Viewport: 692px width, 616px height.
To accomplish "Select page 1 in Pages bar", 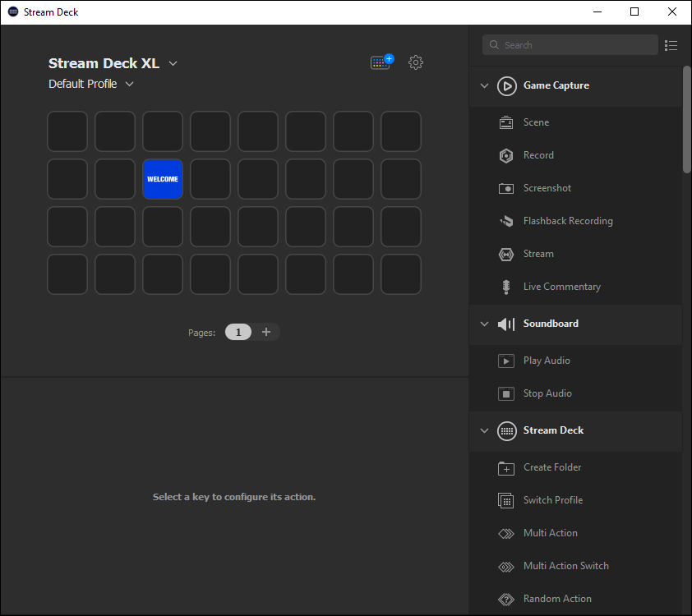I will pos(238,332).
